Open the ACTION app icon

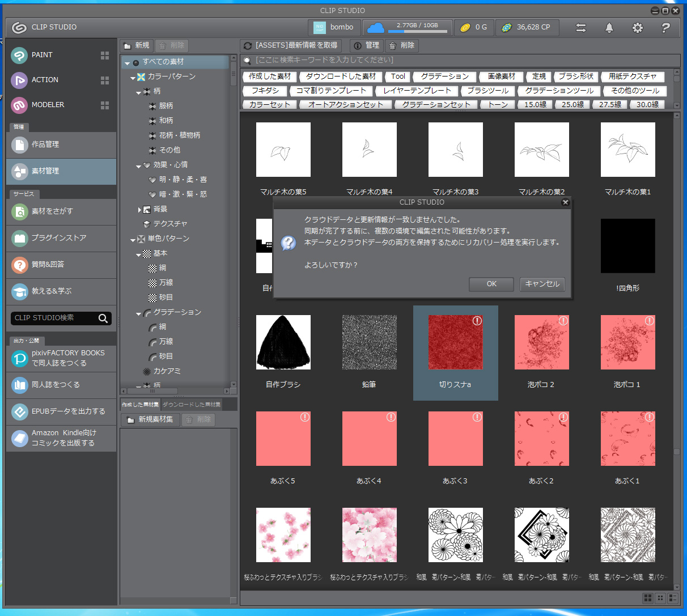(19, 80)
